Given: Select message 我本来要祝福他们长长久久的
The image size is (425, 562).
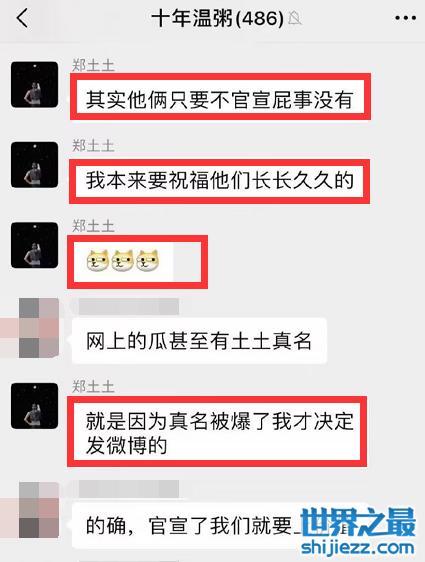Looking at the screenshot, I should tap(219, 180).
